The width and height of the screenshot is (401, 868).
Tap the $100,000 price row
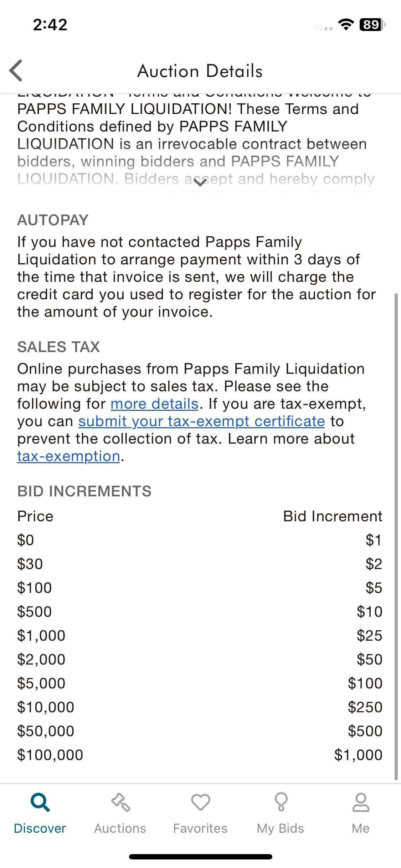tap(200, 755)
